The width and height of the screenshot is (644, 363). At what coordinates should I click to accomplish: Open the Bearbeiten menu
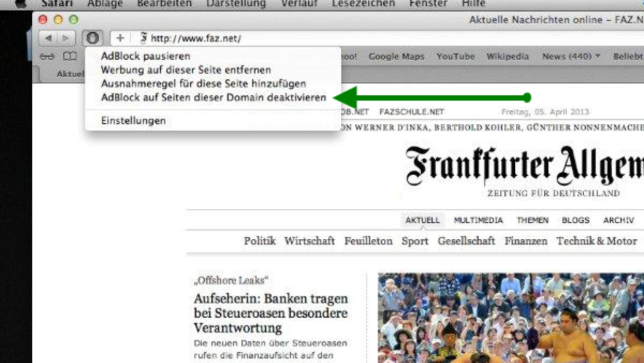pyautogui.click(x=164, y=4)
